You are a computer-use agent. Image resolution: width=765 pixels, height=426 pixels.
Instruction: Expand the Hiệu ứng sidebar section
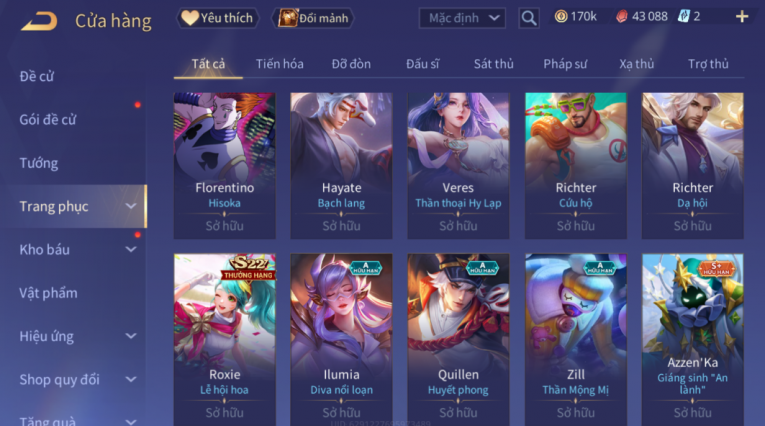coord(77,336)
